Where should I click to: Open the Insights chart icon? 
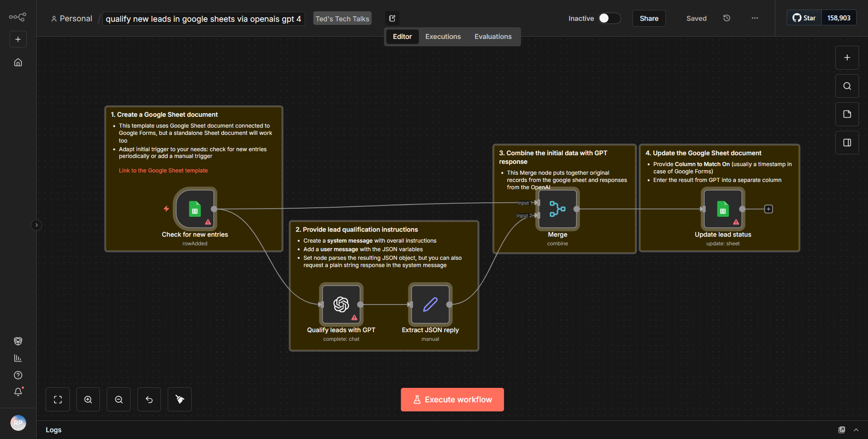18,358
